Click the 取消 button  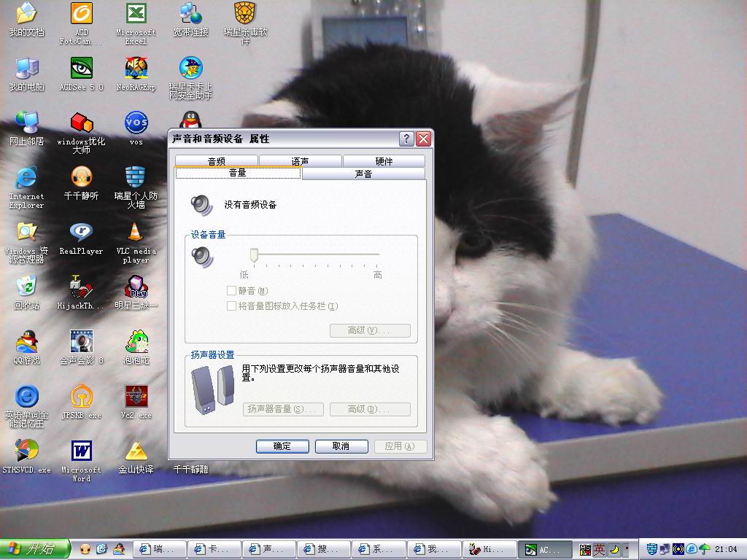click(x=341, y=446)
